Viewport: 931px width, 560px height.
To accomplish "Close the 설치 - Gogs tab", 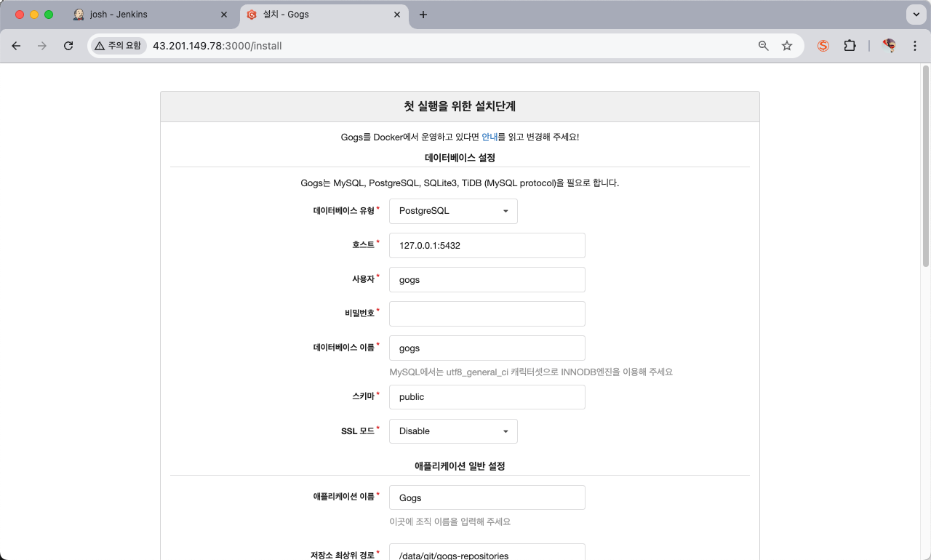I will [397, 15].
